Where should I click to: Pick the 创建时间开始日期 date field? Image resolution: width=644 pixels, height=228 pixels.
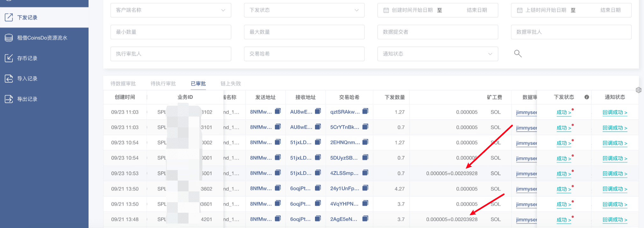pos(412,10)
